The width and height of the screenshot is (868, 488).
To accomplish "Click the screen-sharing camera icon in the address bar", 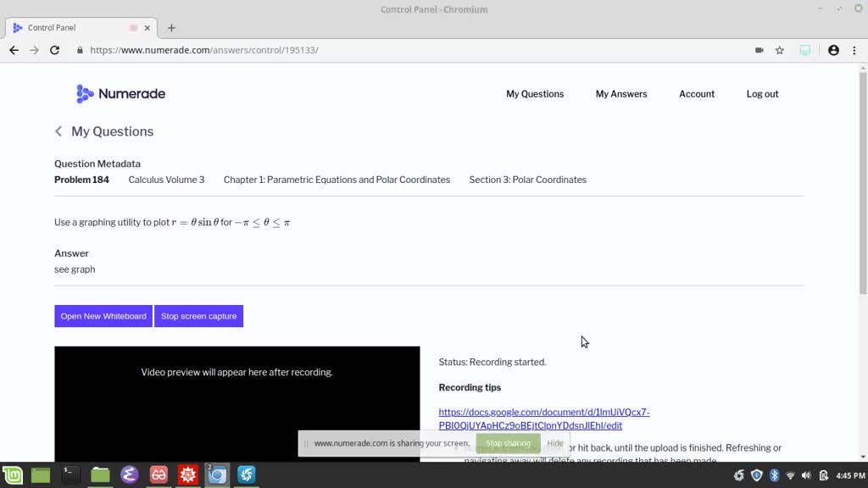I will coord(759,50).
